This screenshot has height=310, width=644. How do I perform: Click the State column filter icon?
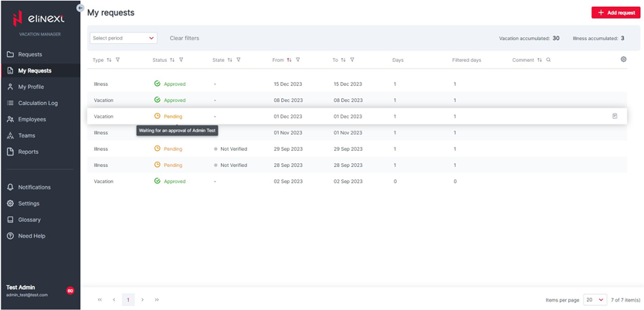(239, 60)
